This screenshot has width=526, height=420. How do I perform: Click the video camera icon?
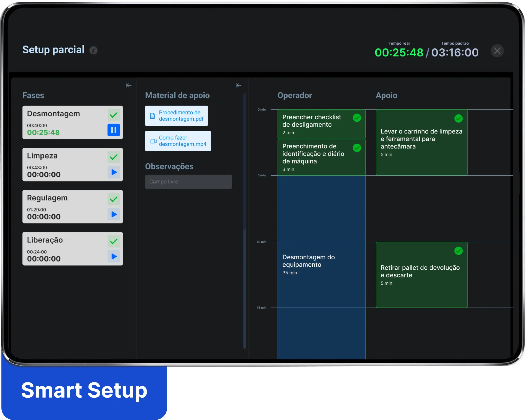click(x=153, y=141)
